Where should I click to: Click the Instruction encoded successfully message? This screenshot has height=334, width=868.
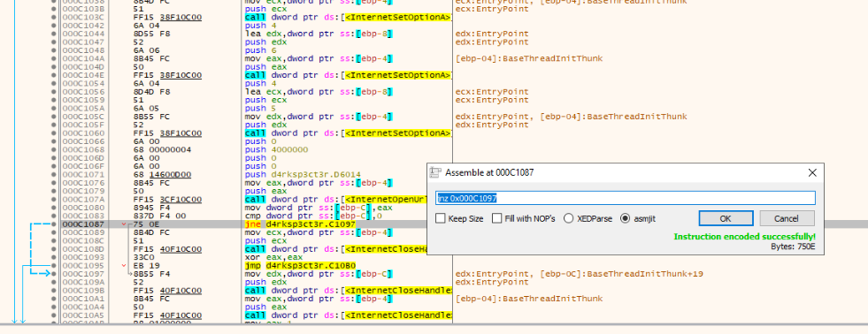[744, 237]
